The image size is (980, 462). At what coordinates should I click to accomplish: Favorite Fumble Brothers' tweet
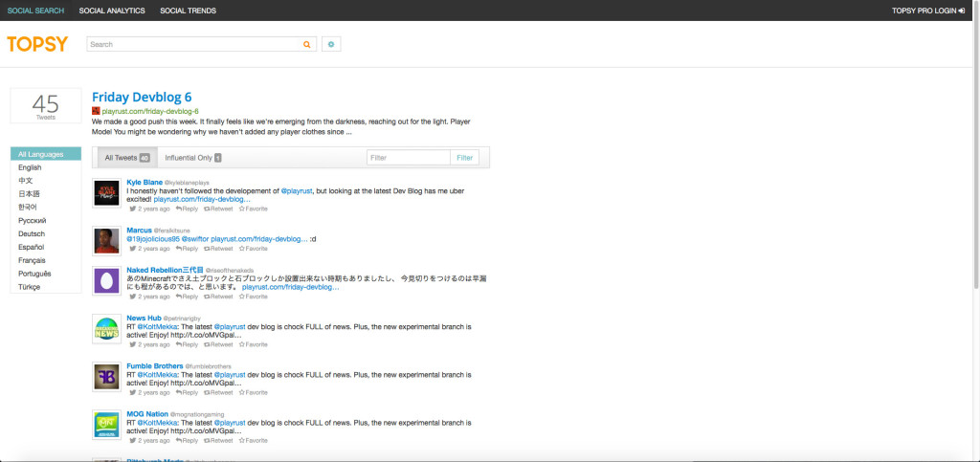point(253,393)
